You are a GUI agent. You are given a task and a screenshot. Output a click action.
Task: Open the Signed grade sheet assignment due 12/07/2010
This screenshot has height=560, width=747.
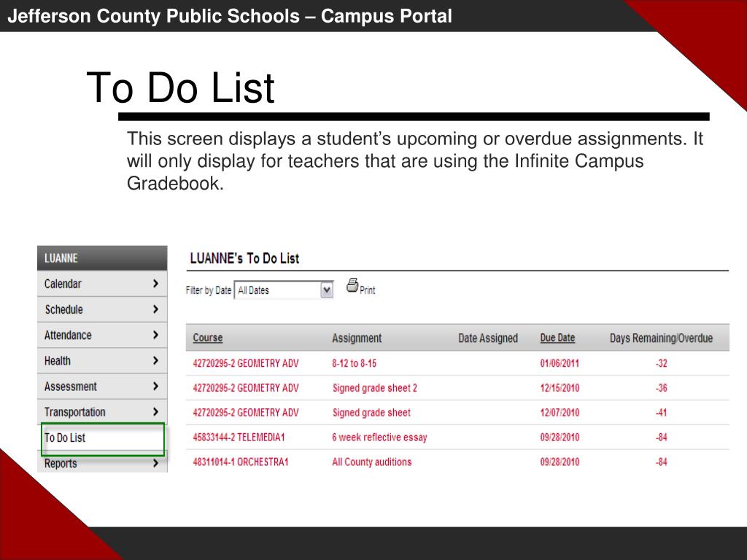click(x=371, y=413)
